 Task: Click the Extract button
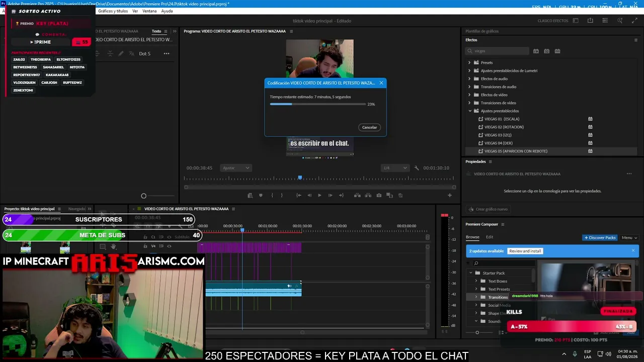[x=368, y=195]
